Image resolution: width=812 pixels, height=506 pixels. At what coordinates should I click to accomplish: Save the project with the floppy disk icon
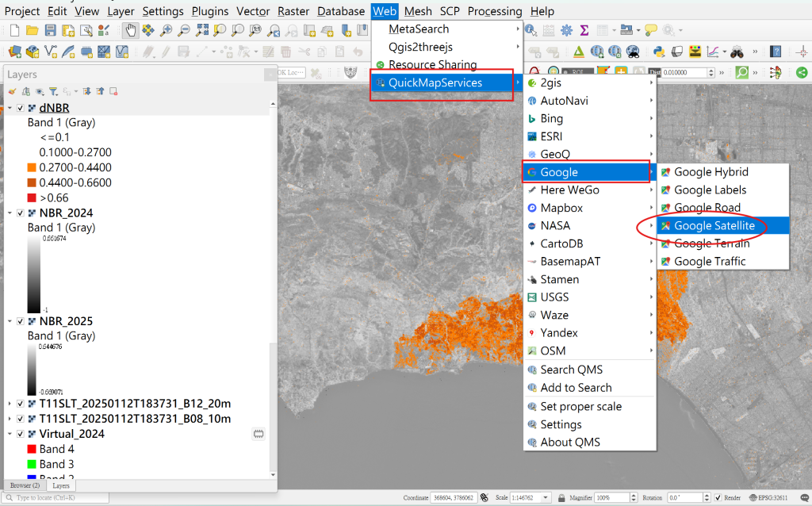pos(50,31)
